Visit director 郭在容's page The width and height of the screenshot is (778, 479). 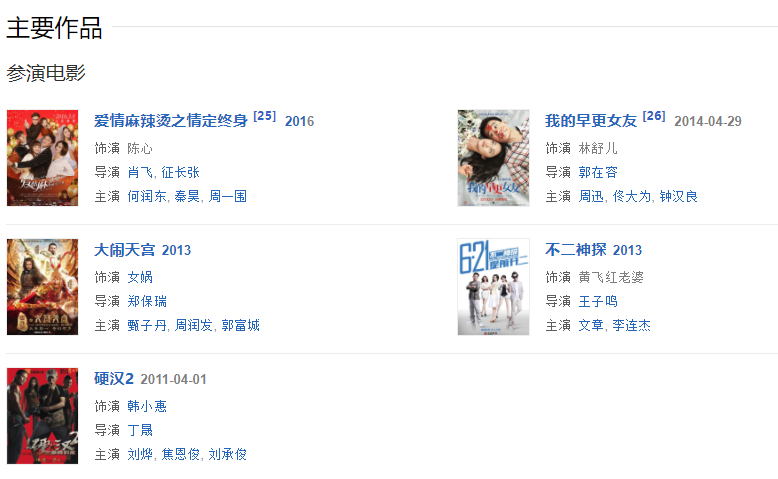pos(598,172)
